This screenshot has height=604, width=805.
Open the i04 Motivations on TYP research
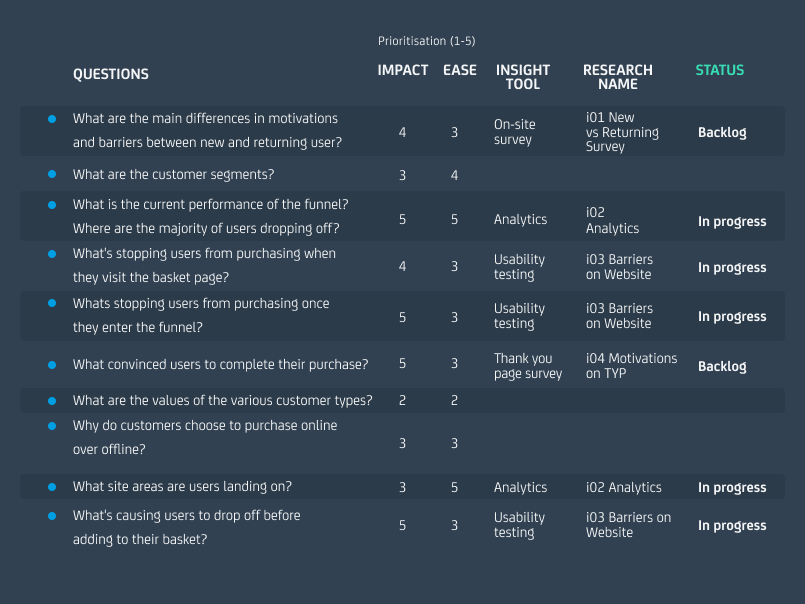[x=631, y=366]
